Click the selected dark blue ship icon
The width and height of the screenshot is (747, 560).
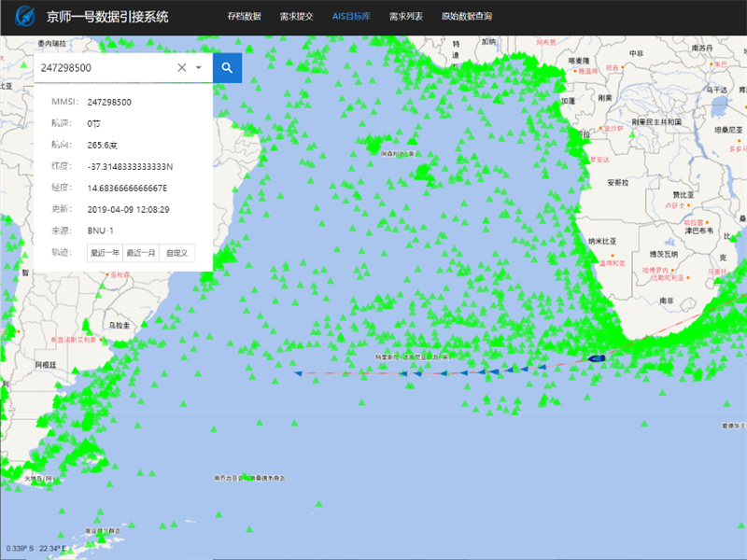tap(596, 358)
